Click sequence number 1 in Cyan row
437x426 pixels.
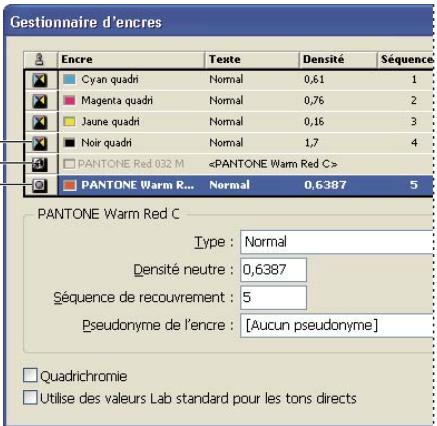coord(414,80)
